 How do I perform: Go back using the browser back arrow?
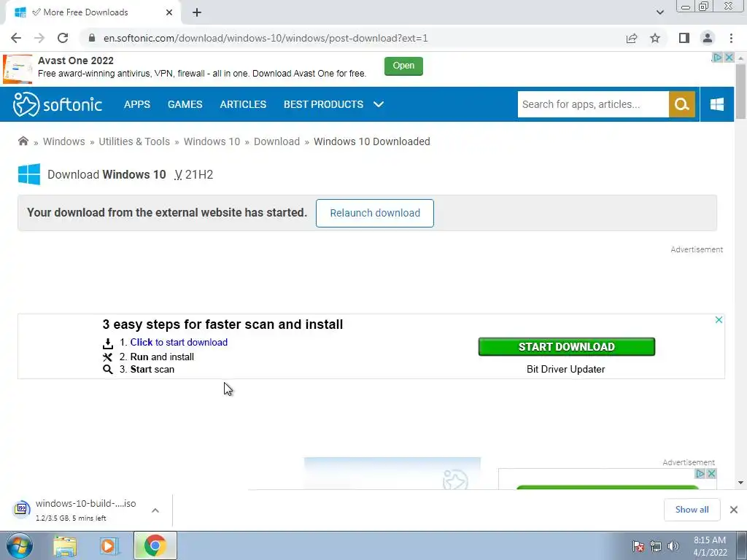[16, 38]
